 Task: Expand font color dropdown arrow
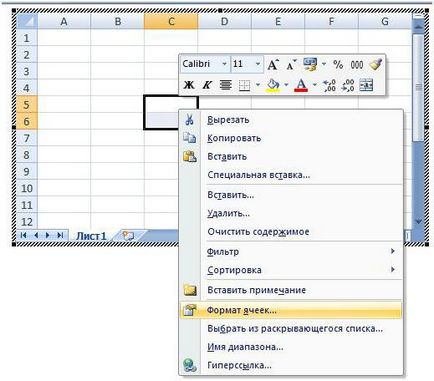pos(314,85)
